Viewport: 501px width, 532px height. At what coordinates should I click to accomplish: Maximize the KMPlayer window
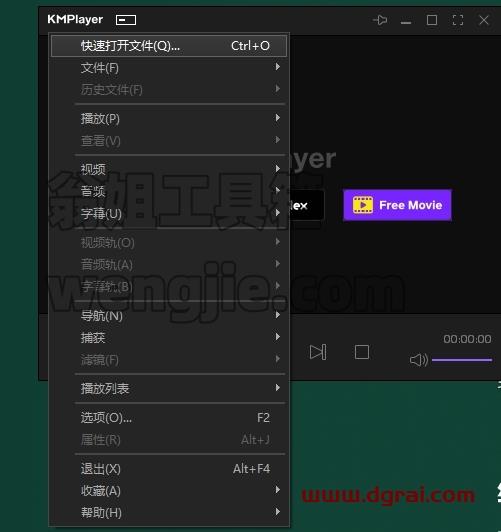pos(432,20)
